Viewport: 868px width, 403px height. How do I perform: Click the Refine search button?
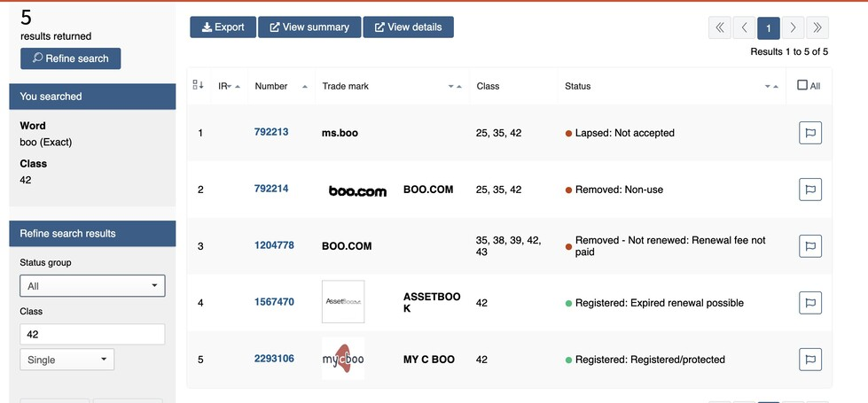point(70,58)
